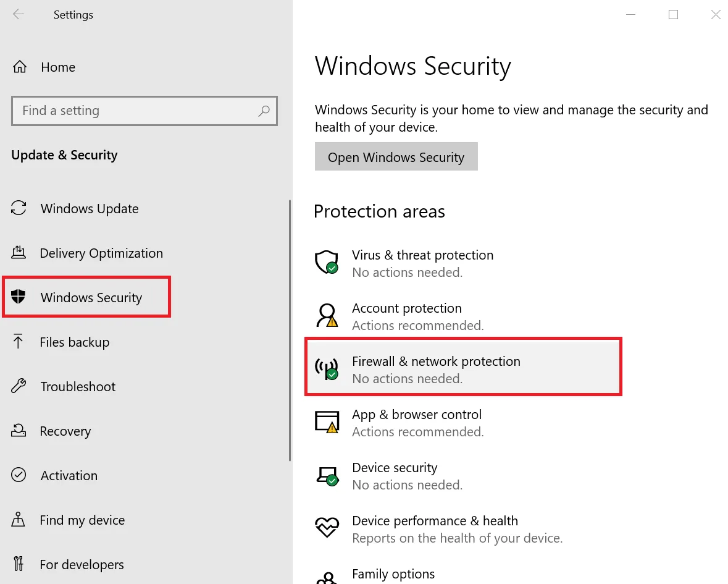Click the sidebar vertical scrollbar

pos(290,331)
